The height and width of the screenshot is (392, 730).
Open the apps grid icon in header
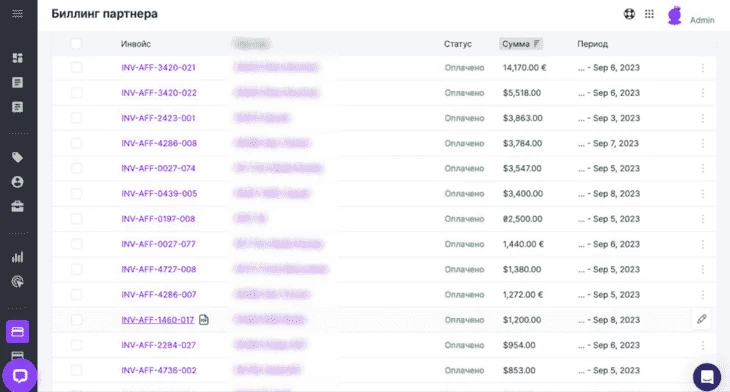coord(649,14)
